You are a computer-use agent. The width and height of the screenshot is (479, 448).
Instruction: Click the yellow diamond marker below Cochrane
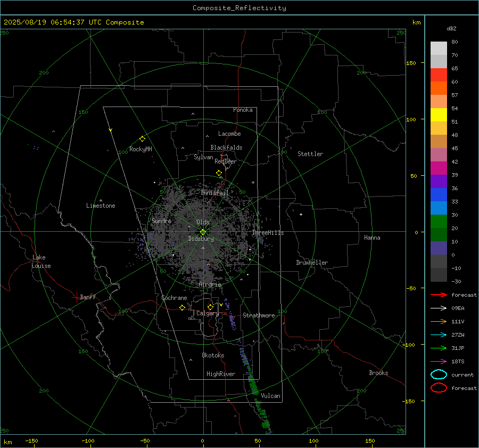tap(182, 307)
